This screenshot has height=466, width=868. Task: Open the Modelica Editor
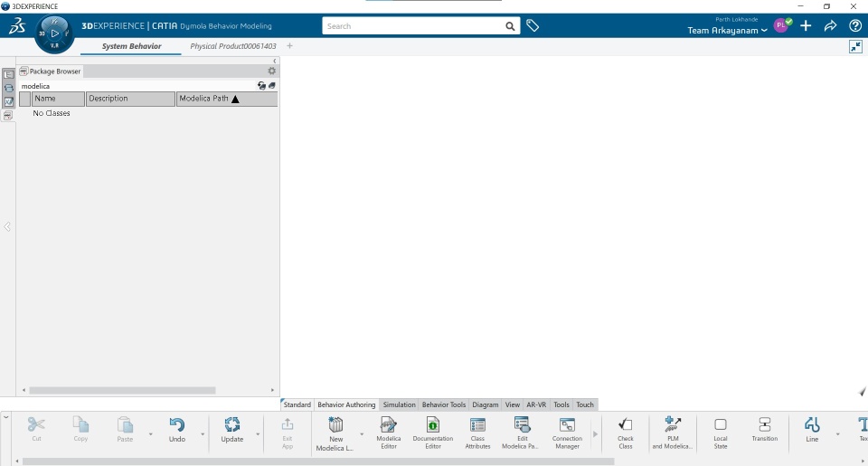(389, 433)
